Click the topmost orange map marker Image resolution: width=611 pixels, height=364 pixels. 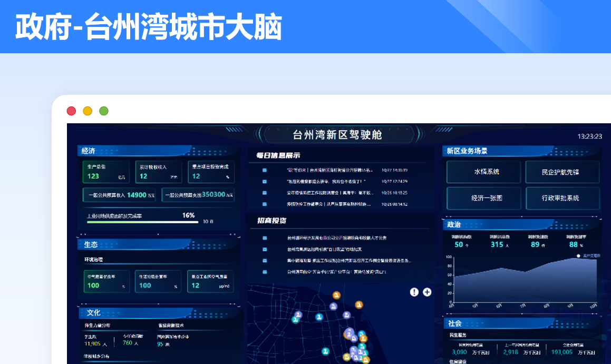336,296
